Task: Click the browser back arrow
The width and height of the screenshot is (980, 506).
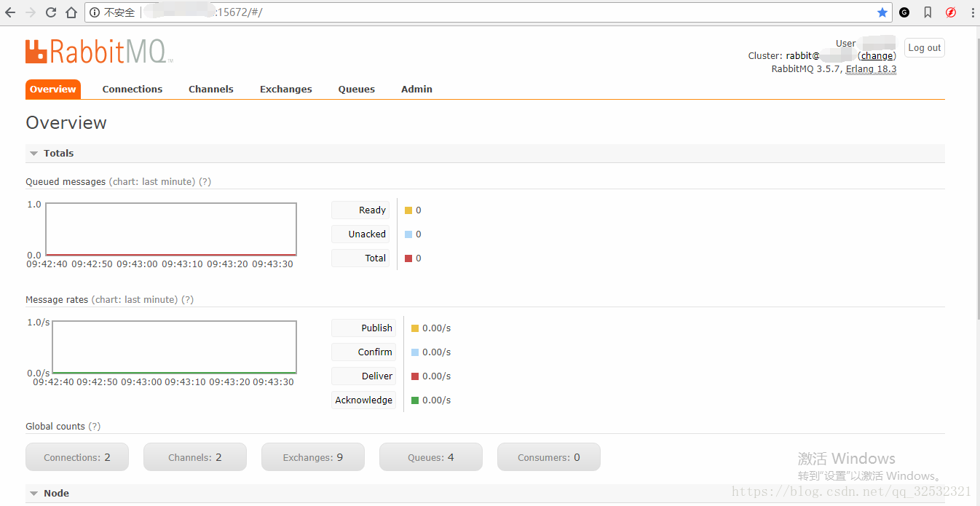Action: 11,12
